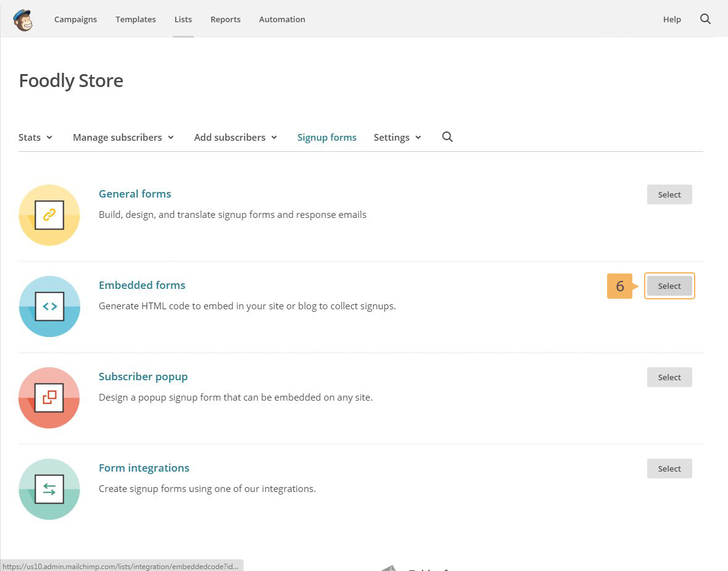Open the Add subscribers dropdown
This screenshot has height=571, width=728.
(235, 138)
